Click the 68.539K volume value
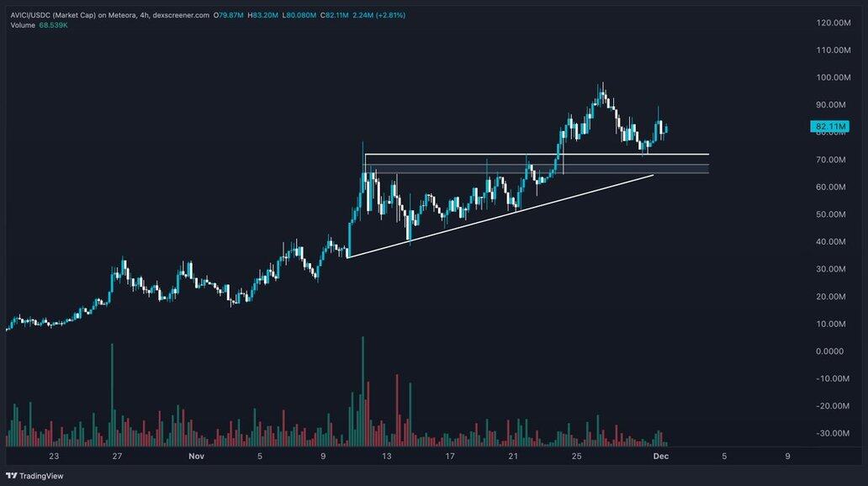The height and width of the screenshot is (486, 868). click(x=53, y=25)
